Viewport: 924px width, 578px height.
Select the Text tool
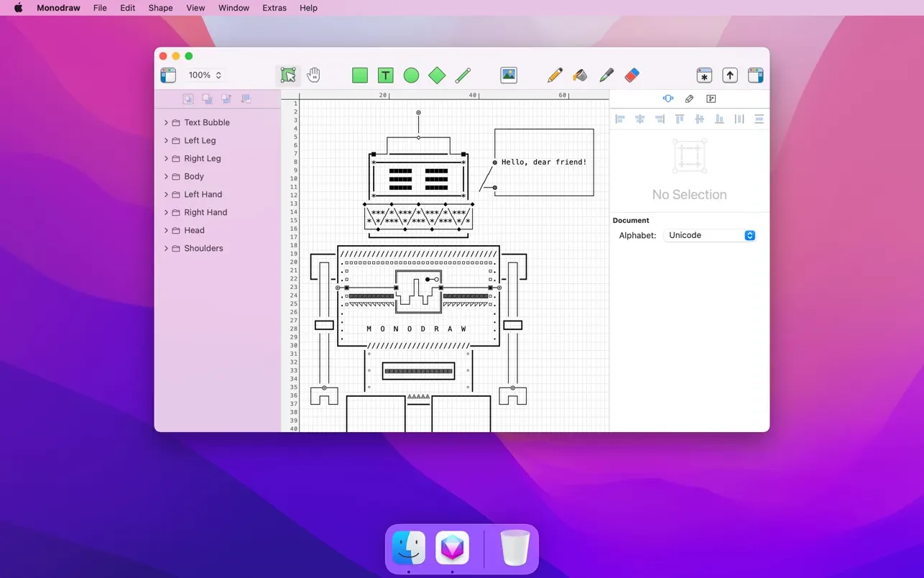386,75
